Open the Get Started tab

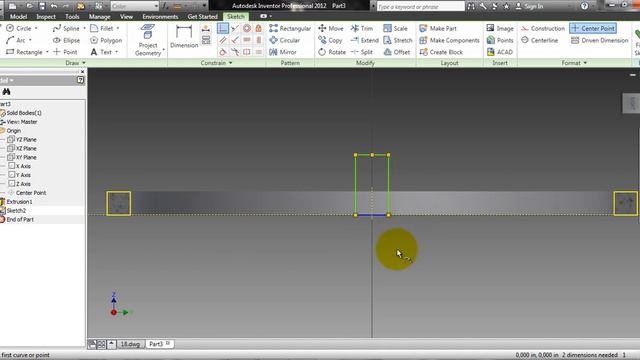pyautogui.click(x=202, y=16)
